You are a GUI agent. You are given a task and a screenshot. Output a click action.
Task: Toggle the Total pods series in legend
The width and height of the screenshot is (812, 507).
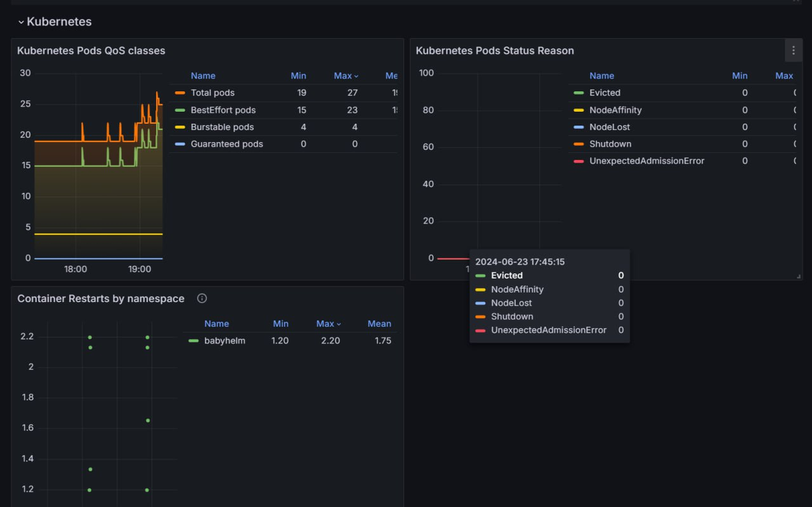pyautogui.click(x=213, y=93)
